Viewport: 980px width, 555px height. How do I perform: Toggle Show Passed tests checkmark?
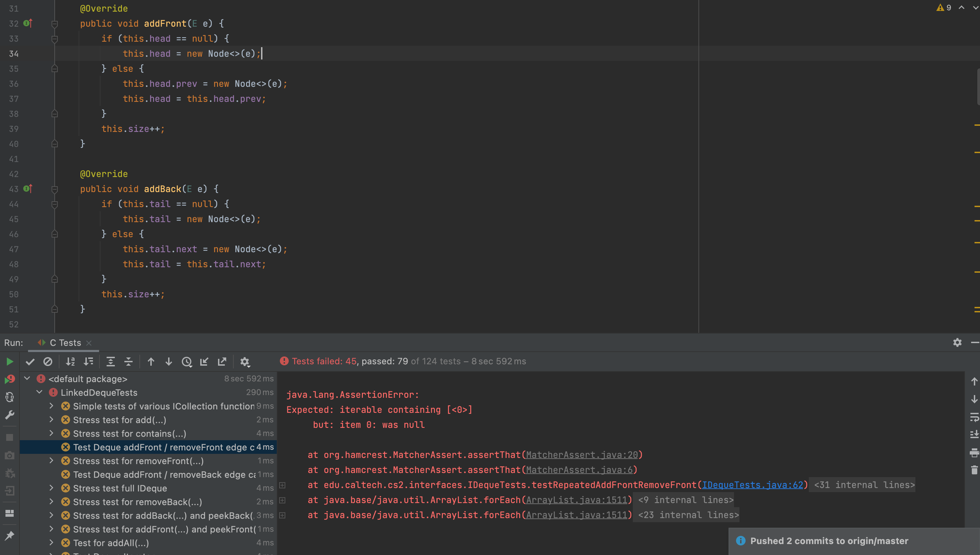(x=30, y=361)
